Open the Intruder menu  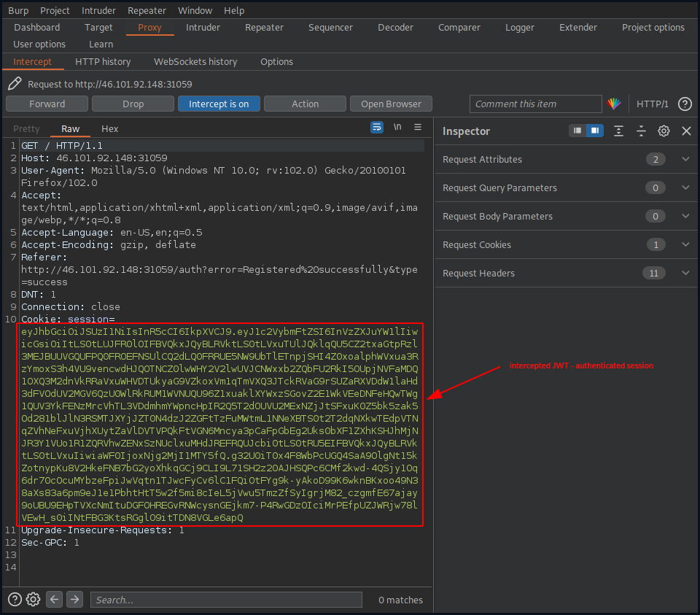coord(98,10)
